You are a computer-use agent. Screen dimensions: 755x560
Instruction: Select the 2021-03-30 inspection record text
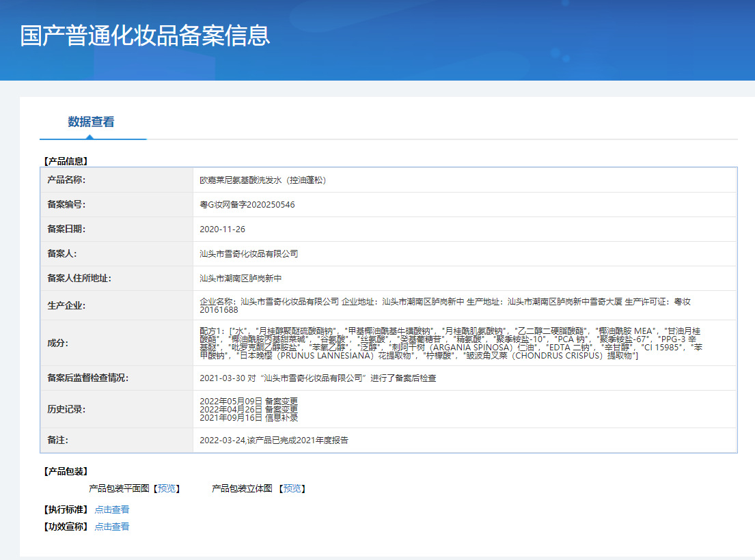click(x=318, y=378)
